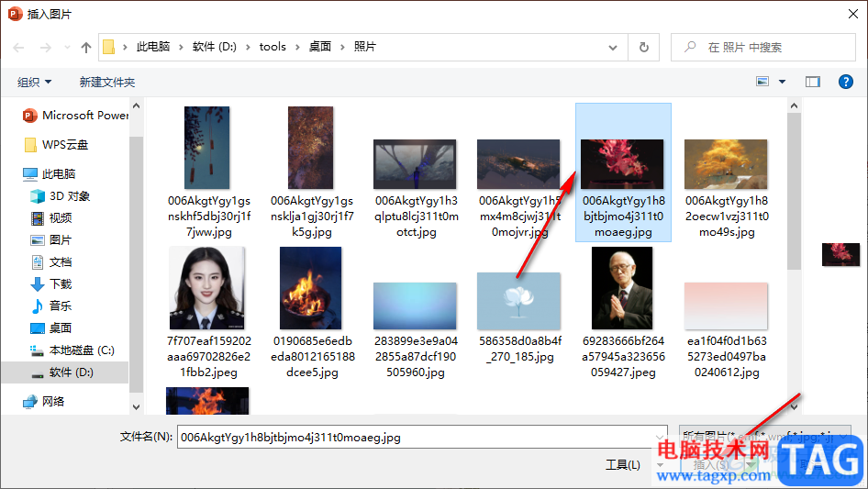Select image 69283666bf264a57945a323656059427.jpeg
The image size is (868, 489).
[x=623, y=313]
